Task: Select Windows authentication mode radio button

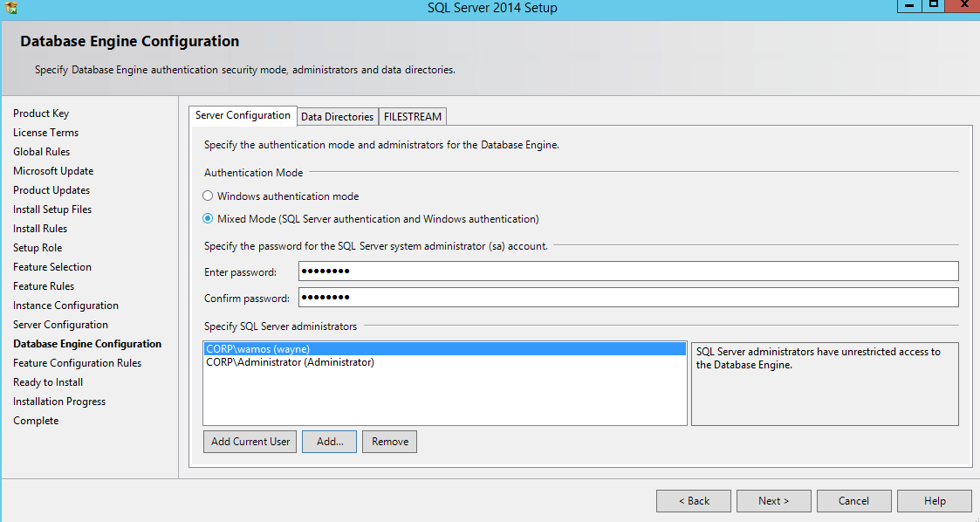Action: point(208,196)
